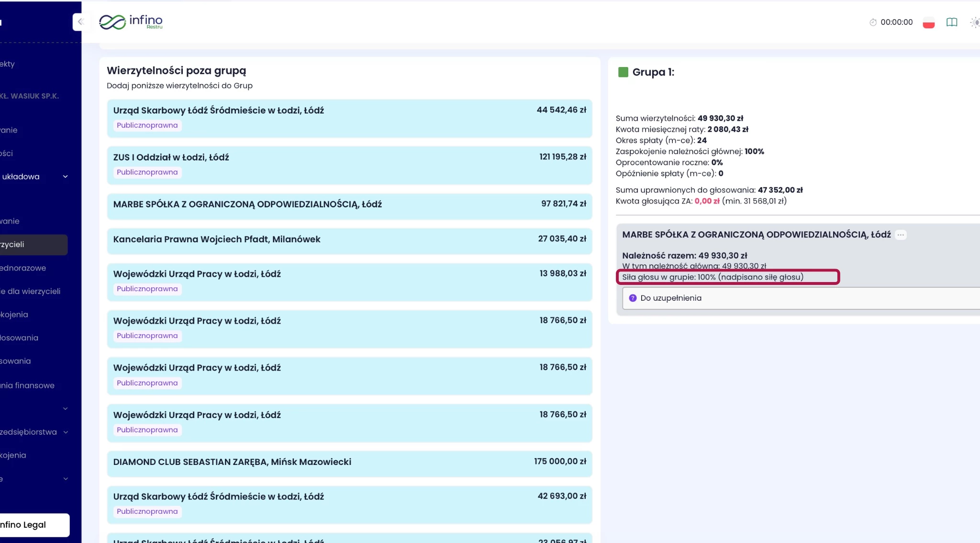Click the red '0,00 zł' voting amount
980x543 pixels.
[707, 201]
